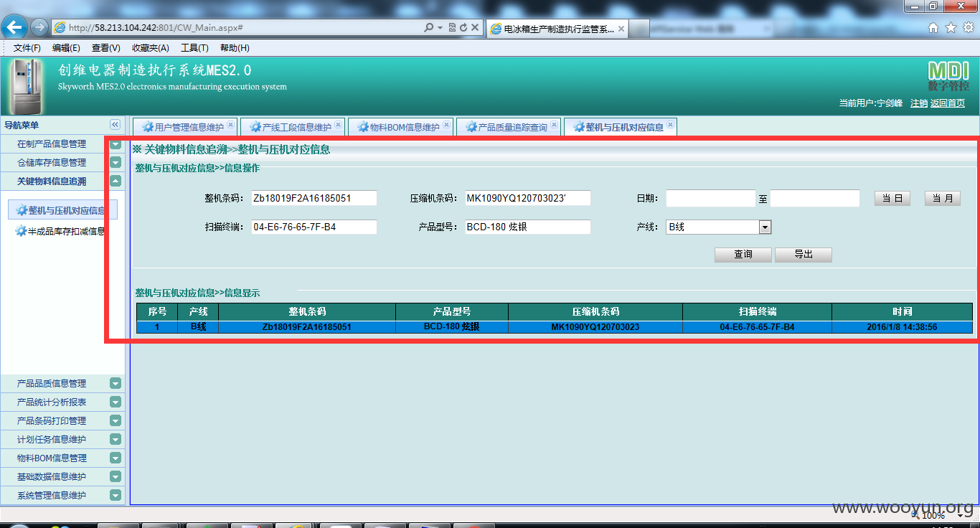Click the 当日 button

(892, 199)
